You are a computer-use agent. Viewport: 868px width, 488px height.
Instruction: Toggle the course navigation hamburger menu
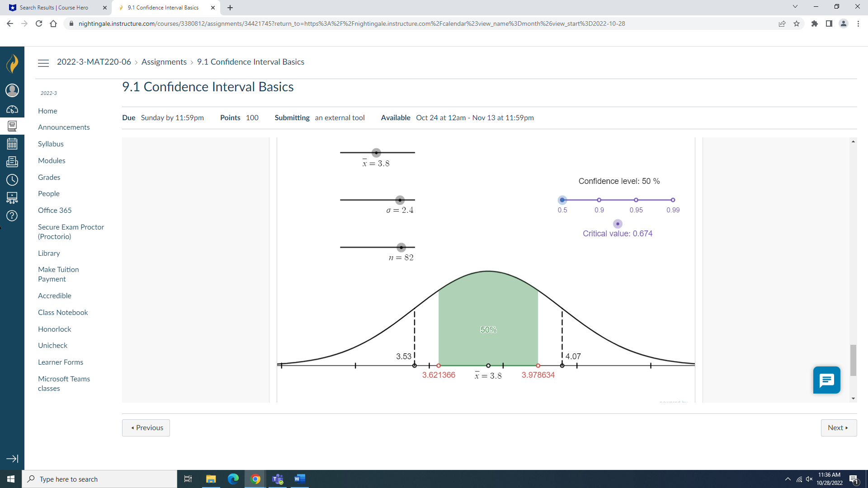(43, 63)
